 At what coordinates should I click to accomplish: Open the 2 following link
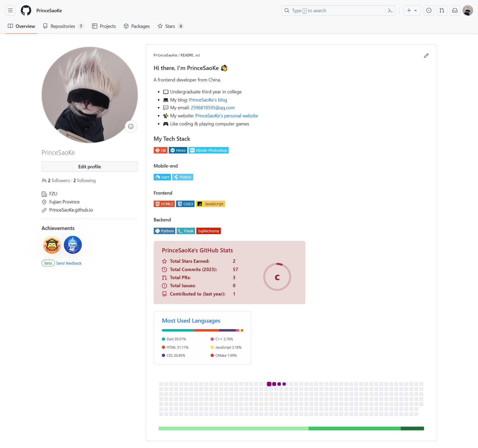tap(84, 180)
